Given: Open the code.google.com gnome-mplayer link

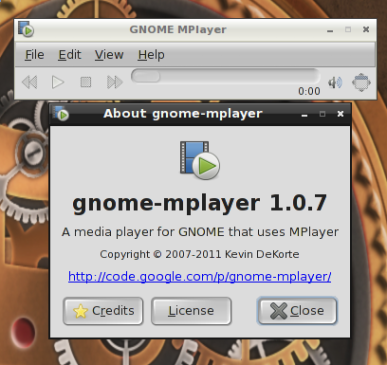Looking at the screenshot, I should click(200, 277).
